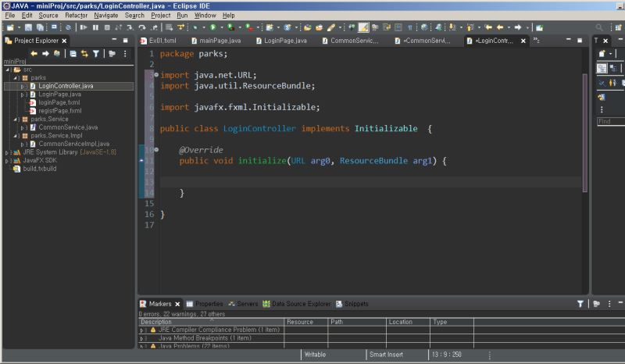
Task: Collapse the parks package node
Action: coord(14,78)
